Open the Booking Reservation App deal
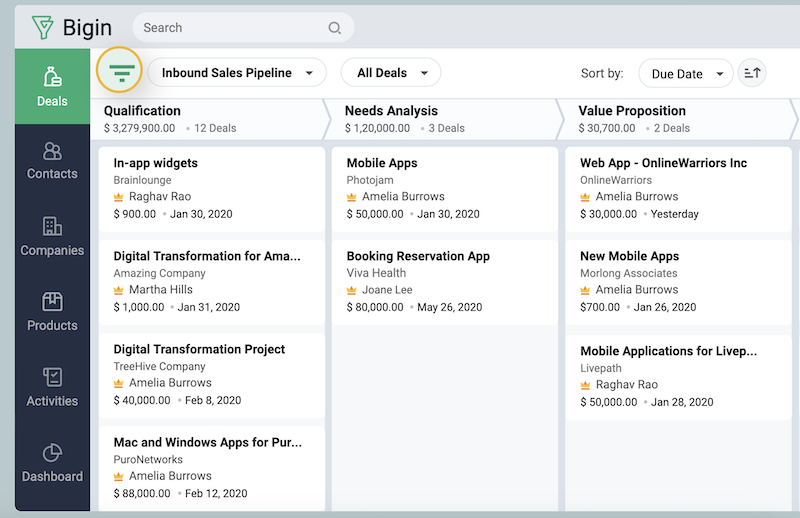800x518 pixels. [418, 256]
